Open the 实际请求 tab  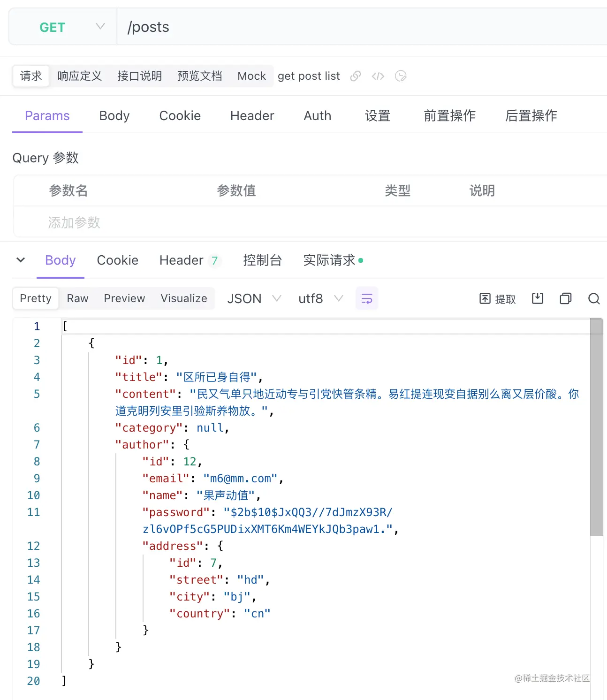pos(333,260)
